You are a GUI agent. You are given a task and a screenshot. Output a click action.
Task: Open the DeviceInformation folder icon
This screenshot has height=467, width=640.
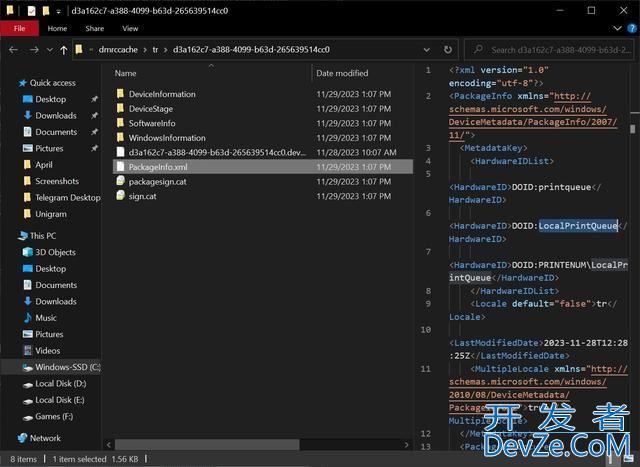tap(120, 94)
